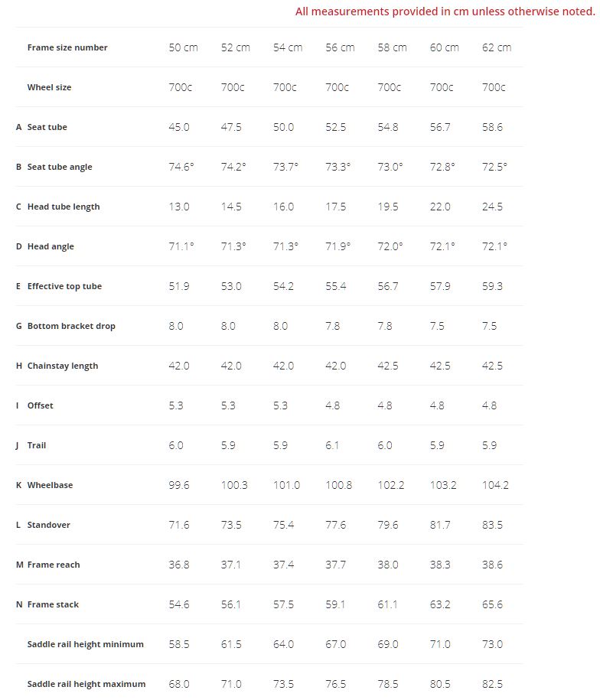Image resolution: width=600 pixels, height=700 pixels.
Task: Select the 56 cm frame size header
Action: click(340, 47)
